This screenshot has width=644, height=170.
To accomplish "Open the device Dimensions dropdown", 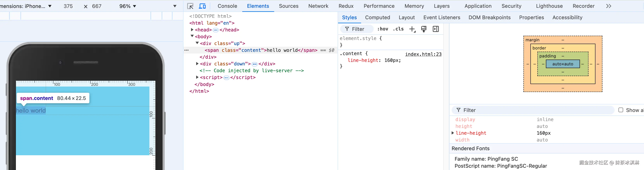I will (x=26, y=6).
